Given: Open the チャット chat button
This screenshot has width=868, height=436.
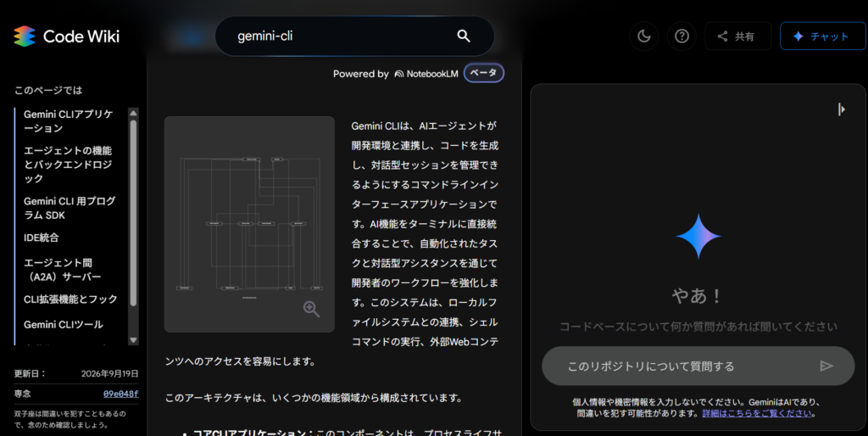Looking at the screenshot, I should click(x=822, y=36).
